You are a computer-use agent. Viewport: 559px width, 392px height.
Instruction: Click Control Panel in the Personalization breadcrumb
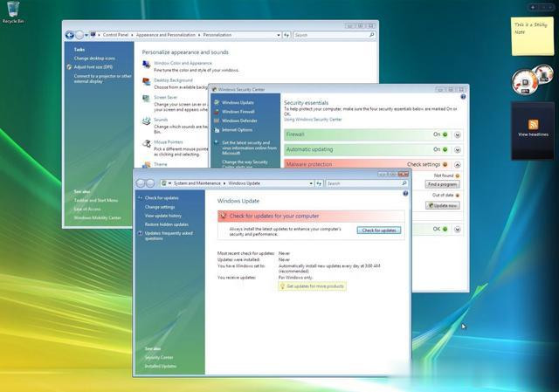(x=115, y=35)
